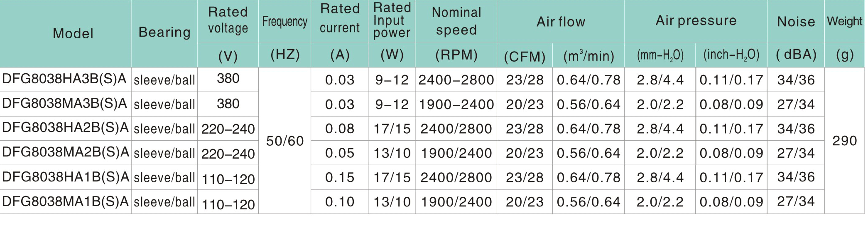
Task: Click model DFG8038HA1B(S)A
Action: (x=65, y=177)
